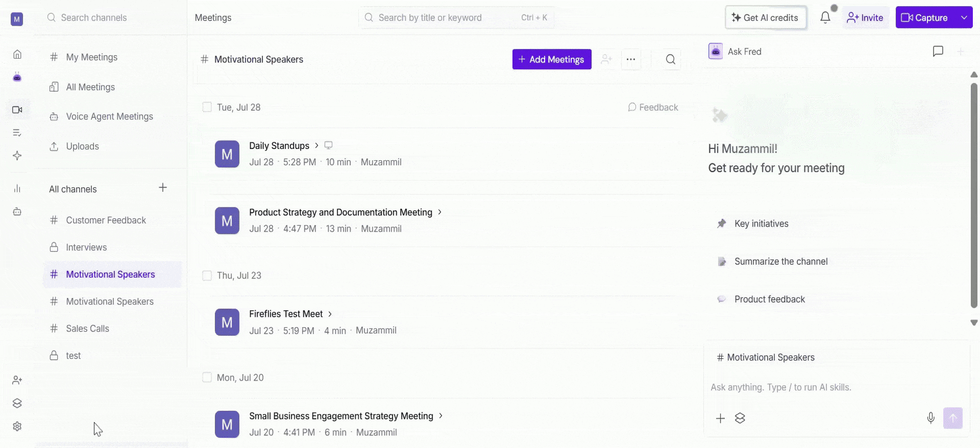
Task: Open the chat history icon beside Ask Fred
Action: [938, 51]
